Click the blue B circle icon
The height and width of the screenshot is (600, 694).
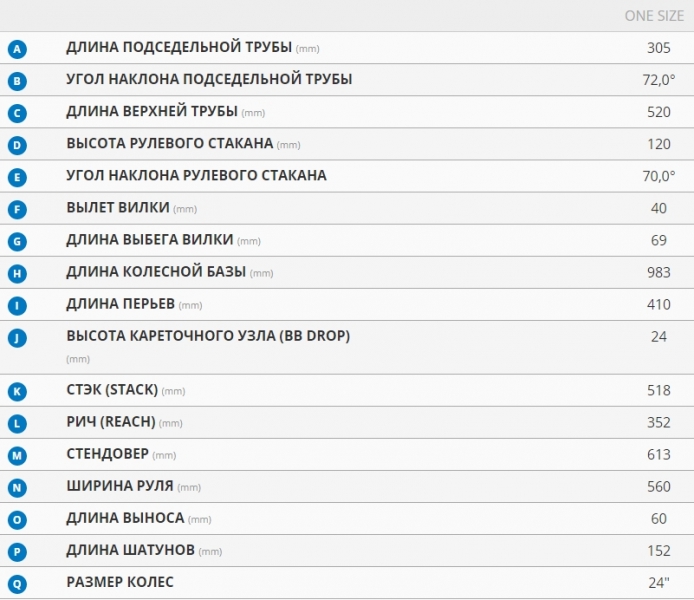pos(17,81)
